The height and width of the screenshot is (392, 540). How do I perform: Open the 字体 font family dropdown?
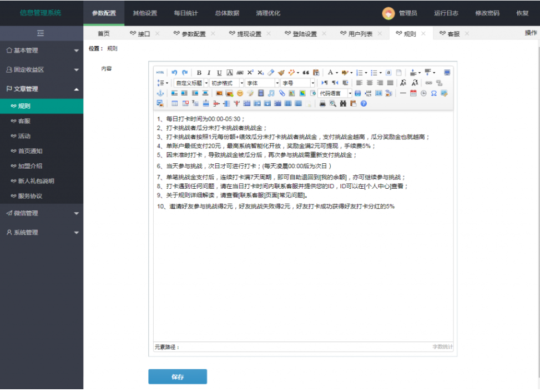[x=262, y=83]
